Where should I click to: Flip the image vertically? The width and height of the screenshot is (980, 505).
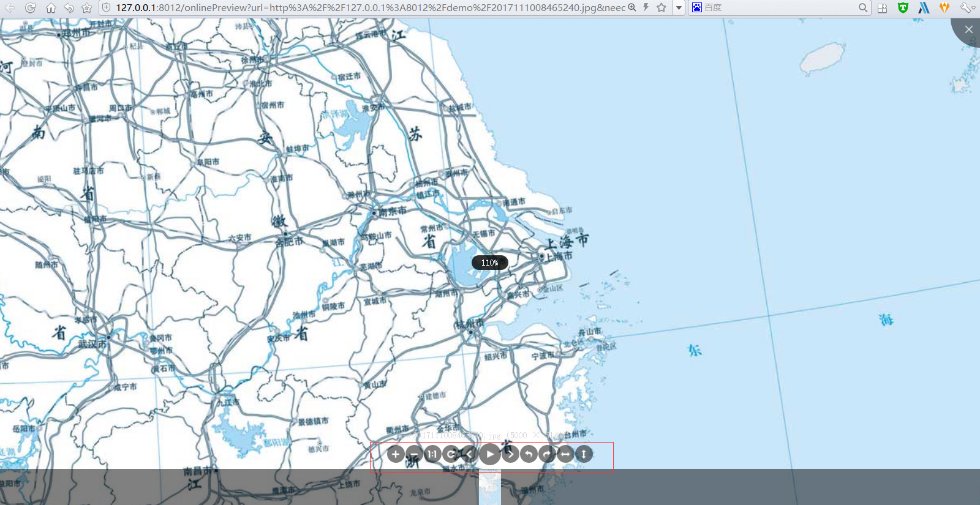point(584,454)
